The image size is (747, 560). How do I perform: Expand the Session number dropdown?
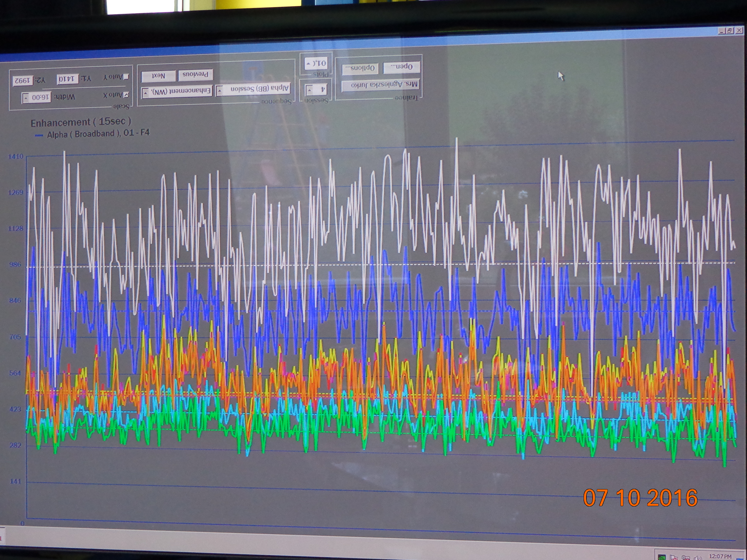(309, 90)
